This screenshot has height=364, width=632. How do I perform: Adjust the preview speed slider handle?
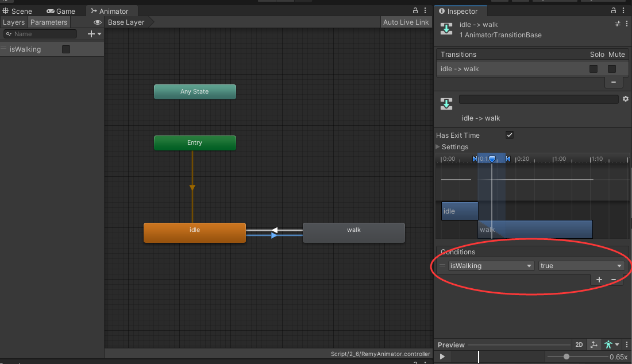pos(567,357)
